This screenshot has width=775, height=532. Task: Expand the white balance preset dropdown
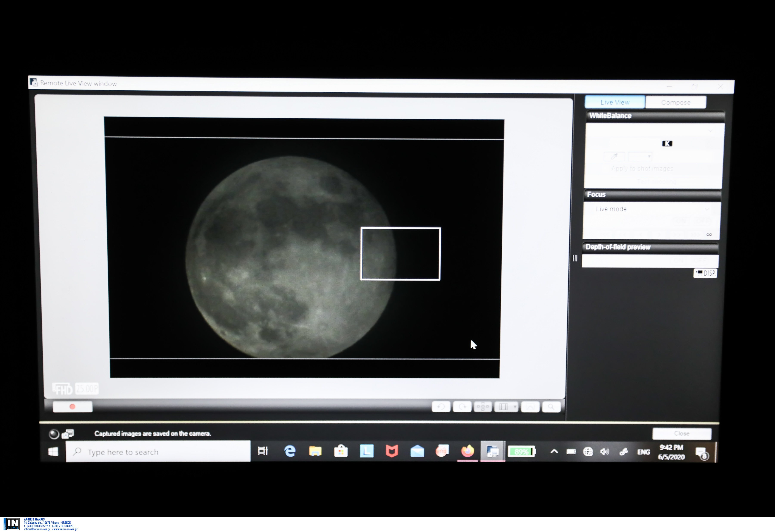[710, 131]
